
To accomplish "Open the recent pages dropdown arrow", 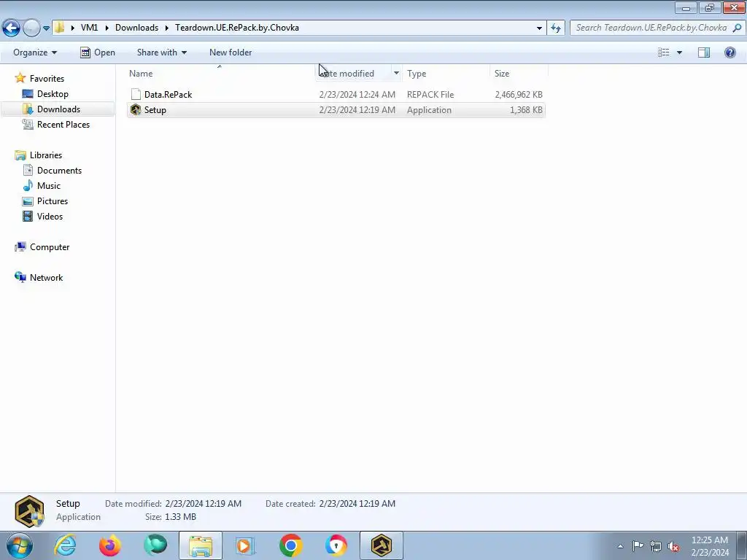I will [x=46, y=28].
